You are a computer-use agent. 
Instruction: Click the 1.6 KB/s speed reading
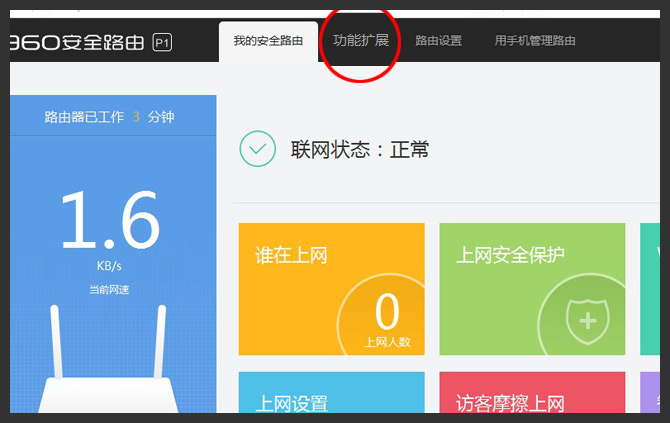(109, 222)
